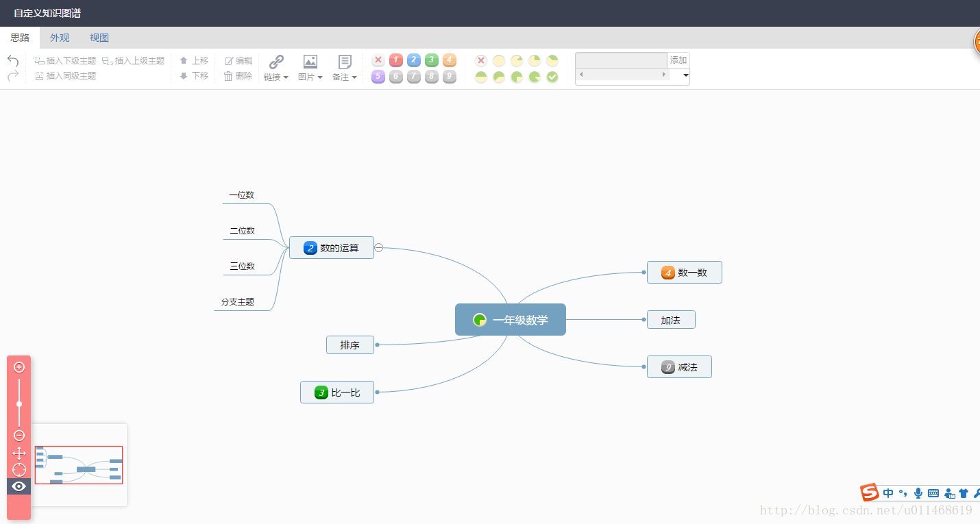980x524 pixels.
Task: Zoom out with the minus circle button
Action: [x=19, y=436]
